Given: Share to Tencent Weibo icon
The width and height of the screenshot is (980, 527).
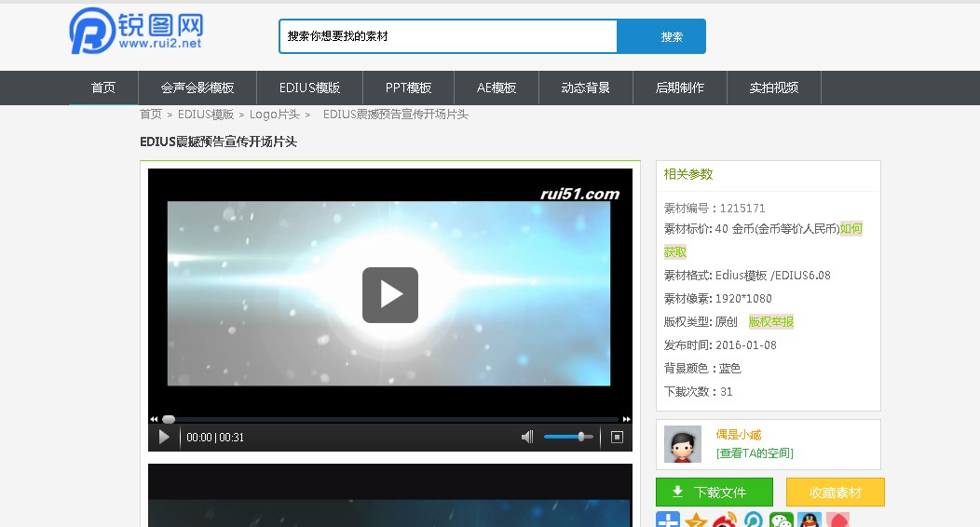Looking at the screenshot, I should [x=753, y=520].
